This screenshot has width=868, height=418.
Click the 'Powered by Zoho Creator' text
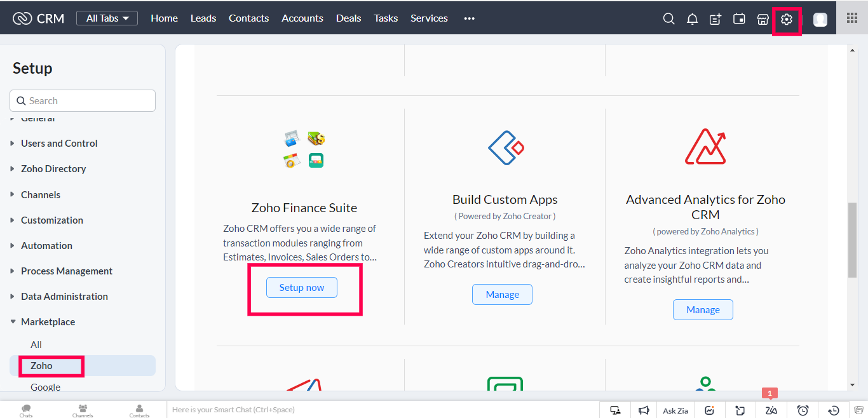505,216
